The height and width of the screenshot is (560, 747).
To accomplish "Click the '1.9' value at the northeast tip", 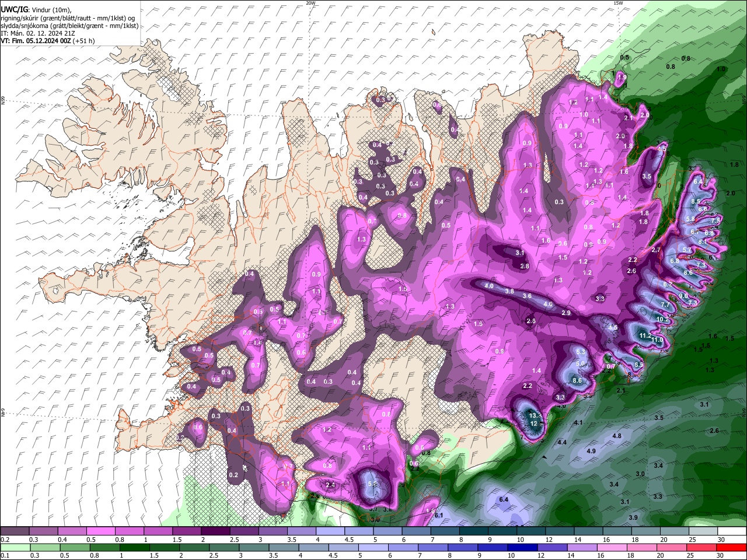I will [622, 77].
